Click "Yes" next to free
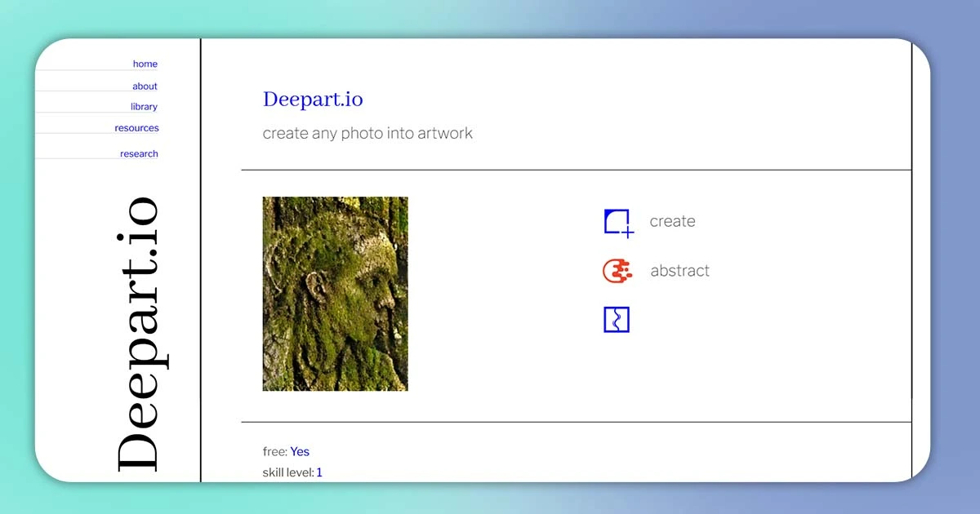 point(300,451)
